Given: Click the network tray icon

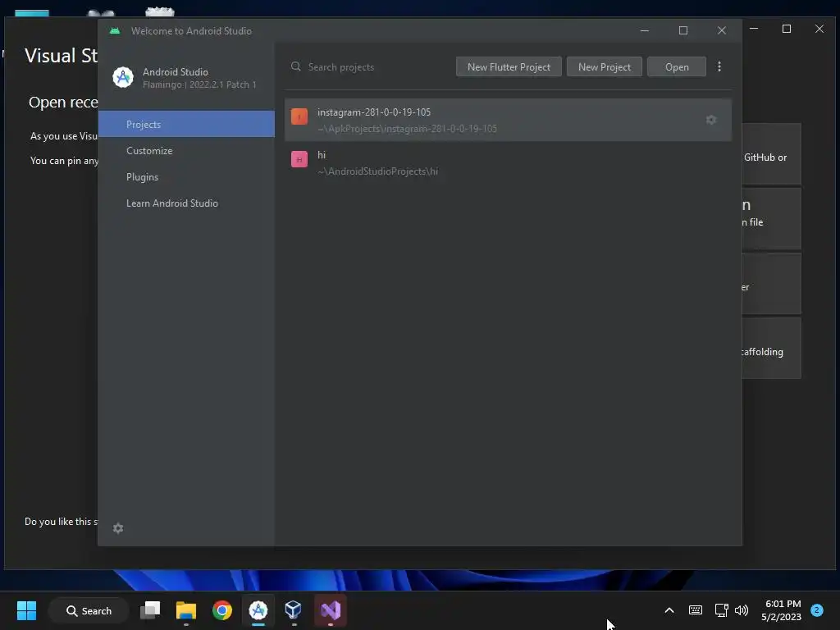Looking at the screenshot, I should (x=722, y=610).
